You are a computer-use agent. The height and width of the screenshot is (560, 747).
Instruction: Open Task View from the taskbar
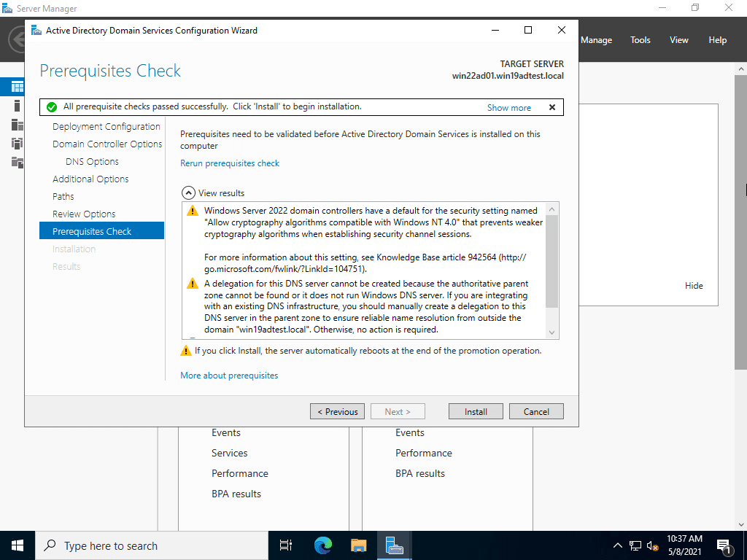point(285,545)
